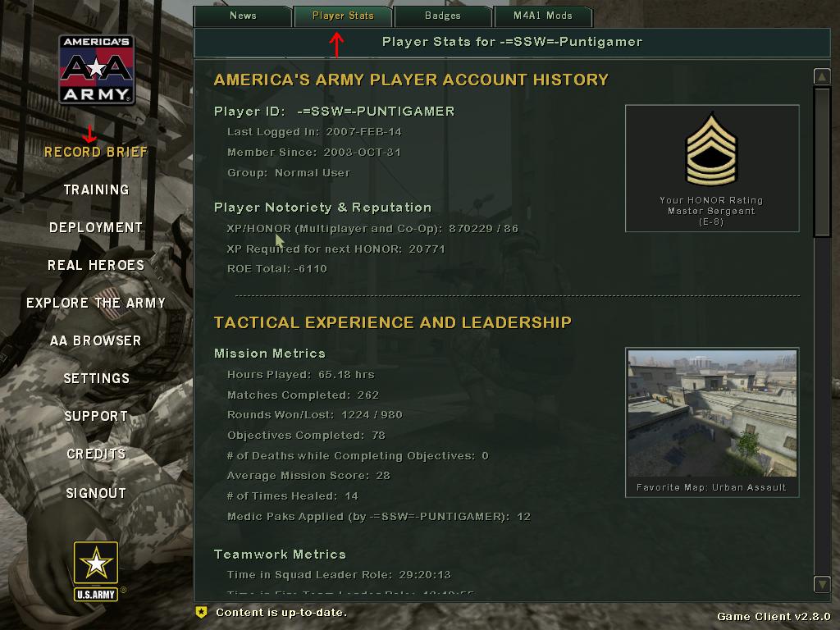Launch the AA Browser
The width and height of the screenshot is (840, 630).
[96, 340]
